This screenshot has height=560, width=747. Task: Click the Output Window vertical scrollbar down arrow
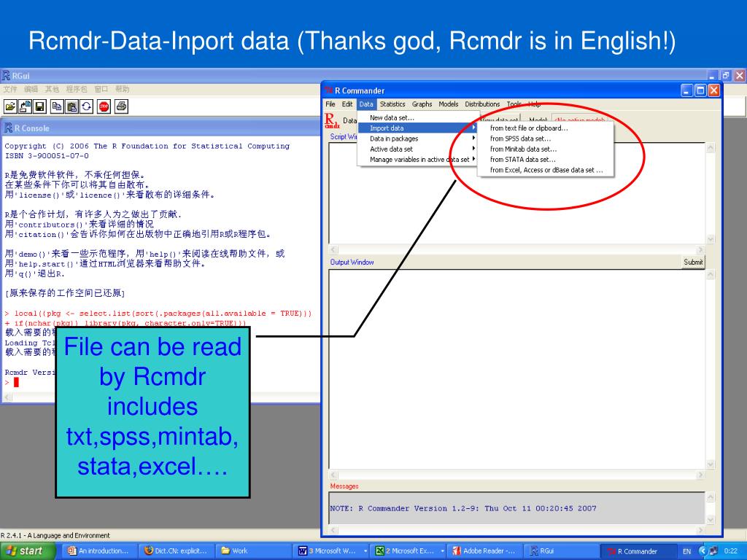711,464
